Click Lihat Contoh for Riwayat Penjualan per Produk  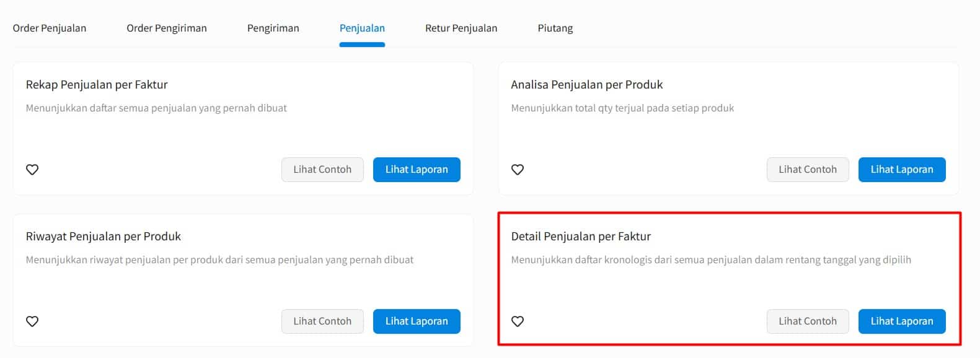click(x=322, y=321)
